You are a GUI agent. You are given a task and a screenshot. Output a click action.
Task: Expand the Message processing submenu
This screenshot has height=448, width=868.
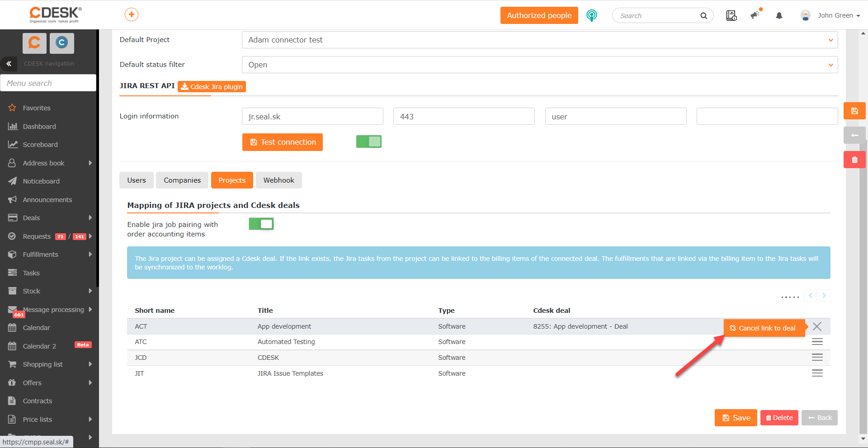pos(90,310)
